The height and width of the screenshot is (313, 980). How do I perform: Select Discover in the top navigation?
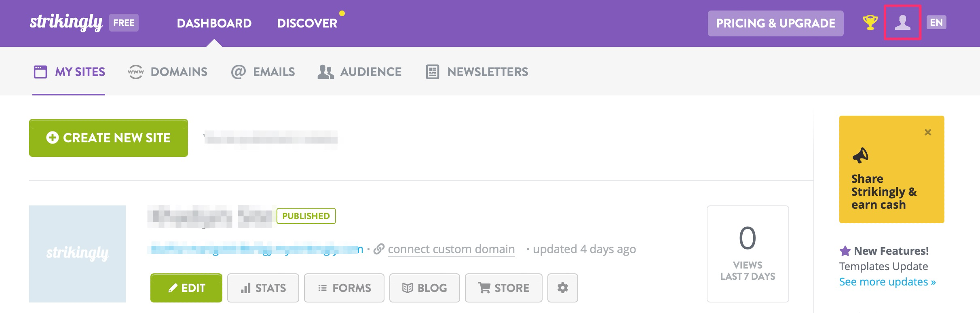[307, 23]
